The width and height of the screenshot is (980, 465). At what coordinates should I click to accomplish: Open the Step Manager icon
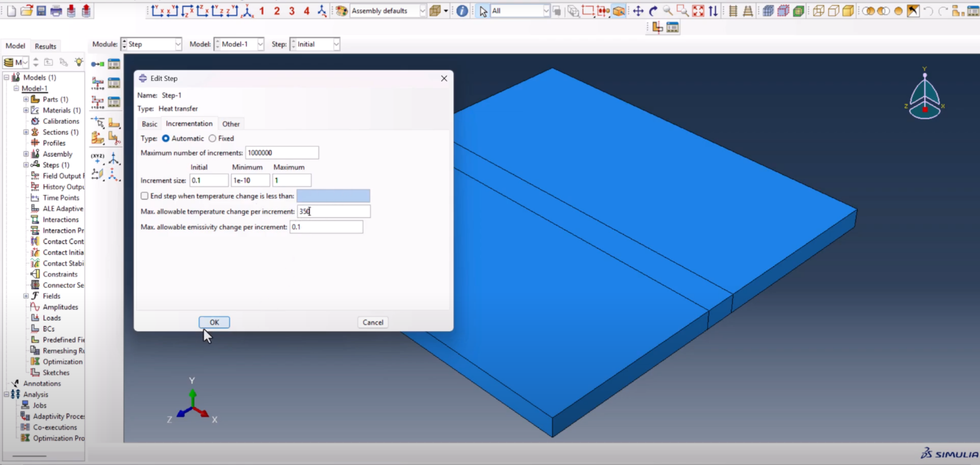[x=114, y=63]
